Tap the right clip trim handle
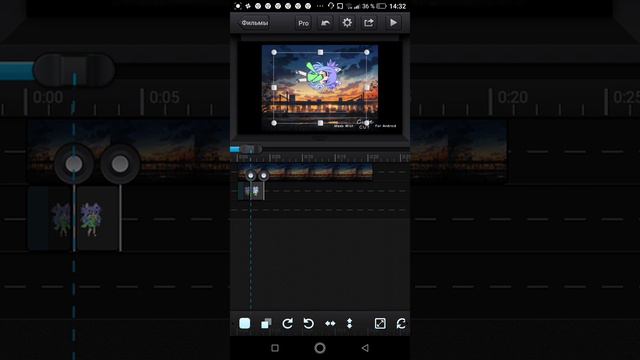Viewport: 640px width, 360px height. click(264, 176)
